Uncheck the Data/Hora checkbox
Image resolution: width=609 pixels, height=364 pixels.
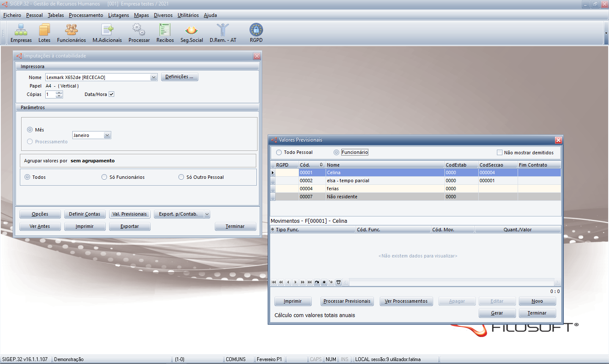(112, 94)
